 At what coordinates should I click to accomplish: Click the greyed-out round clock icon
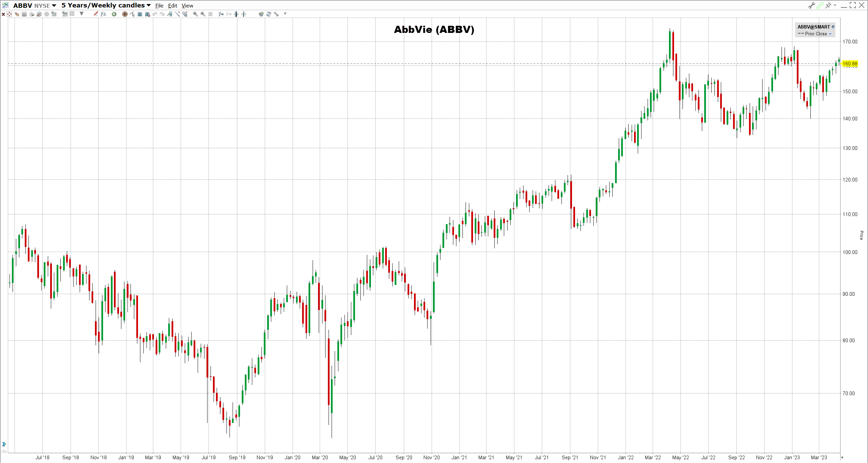point(46,14)
